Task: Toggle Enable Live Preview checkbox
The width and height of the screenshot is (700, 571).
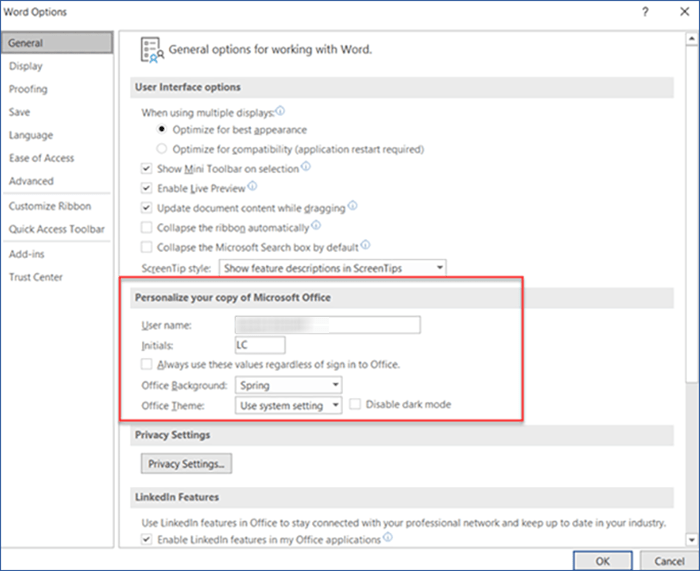Action: tap(146, 188)
